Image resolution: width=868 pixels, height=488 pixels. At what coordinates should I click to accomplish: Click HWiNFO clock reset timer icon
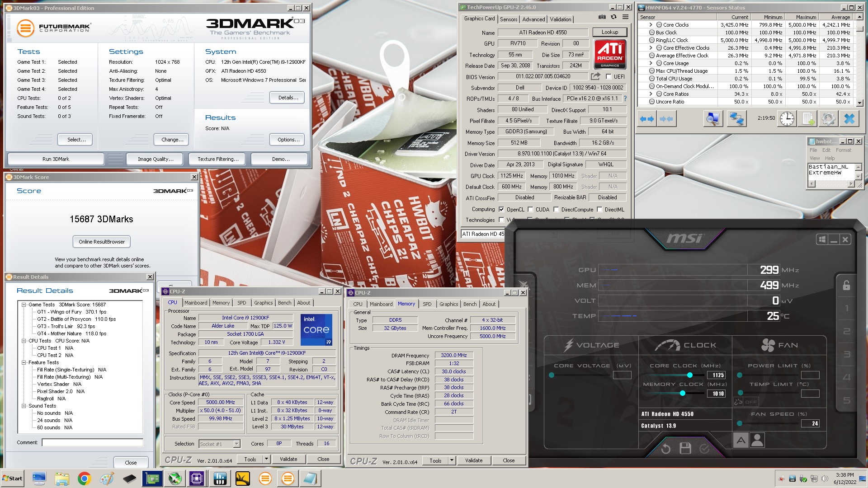787,119
